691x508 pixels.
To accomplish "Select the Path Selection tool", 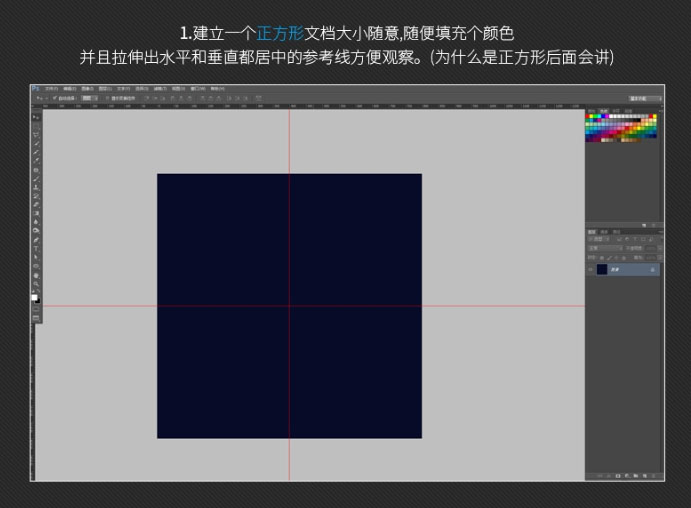I will point(36,257).
